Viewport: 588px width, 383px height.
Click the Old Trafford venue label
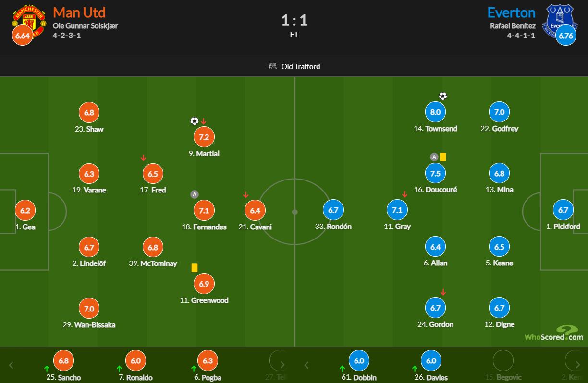pyautogui.click(x=301, y=66)
